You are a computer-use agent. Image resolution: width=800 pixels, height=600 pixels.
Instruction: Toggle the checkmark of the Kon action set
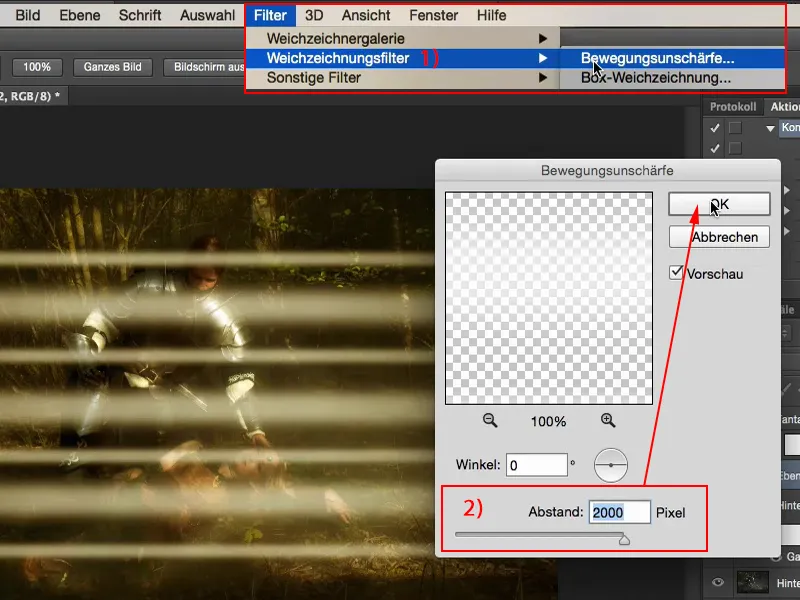[714, 128]
